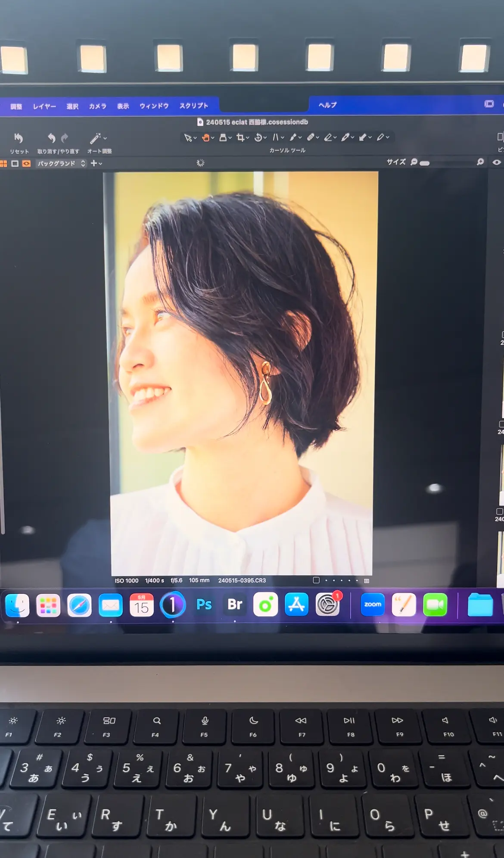Open the 選択 menu
Viewport: 504px width, 858px height.
72,106
